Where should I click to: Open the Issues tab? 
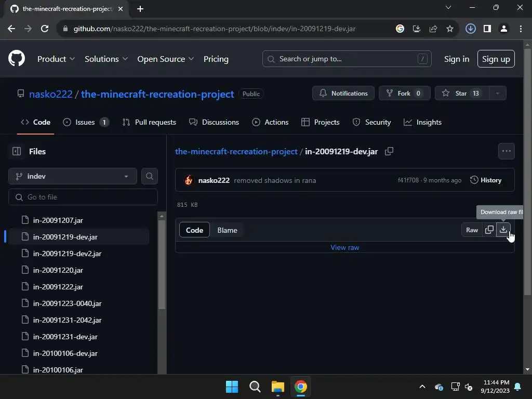point(86,122)
